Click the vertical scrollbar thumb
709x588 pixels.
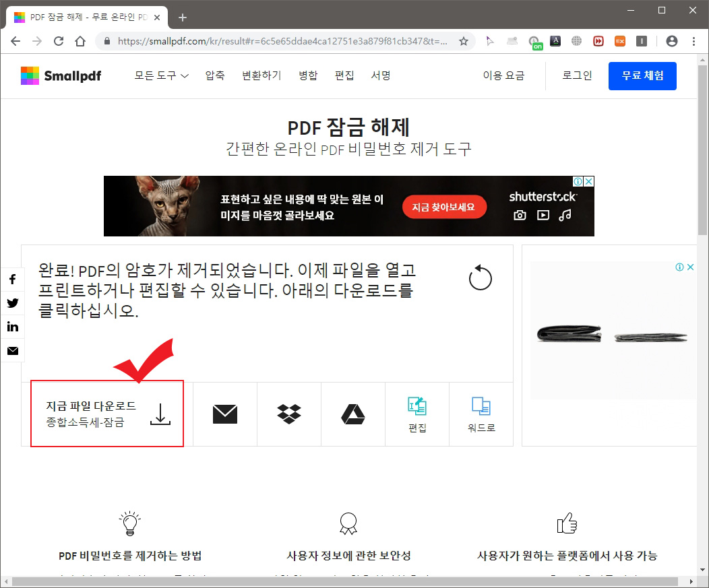[x=702, y=150]
